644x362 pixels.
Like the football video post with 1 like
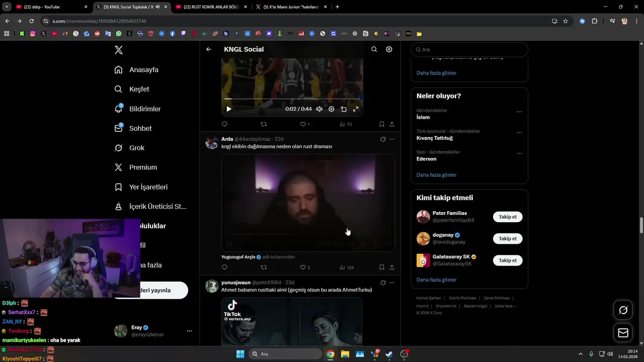click(304, 124)
